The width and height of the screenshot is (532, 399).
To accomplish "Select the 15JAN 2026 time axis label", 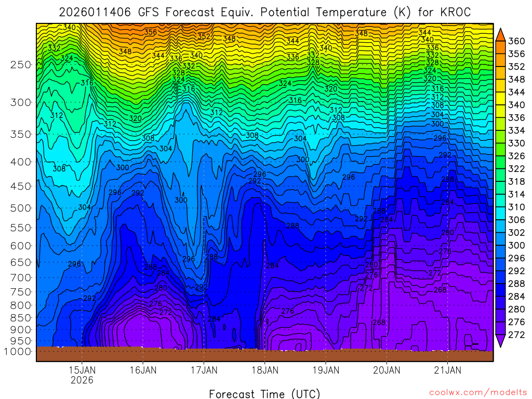I will tap(82, 375).
